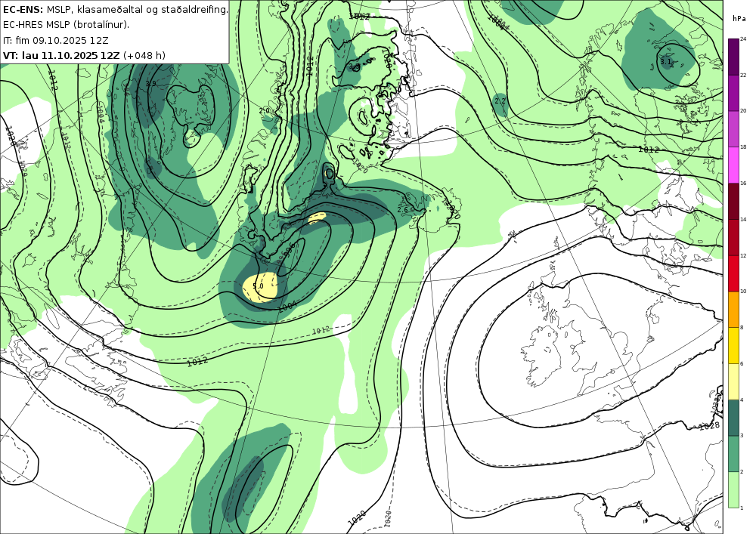This screenshot has height=534, width=756.
Task: Click the '6' tick label on colorbar
Action: [742, 364]
